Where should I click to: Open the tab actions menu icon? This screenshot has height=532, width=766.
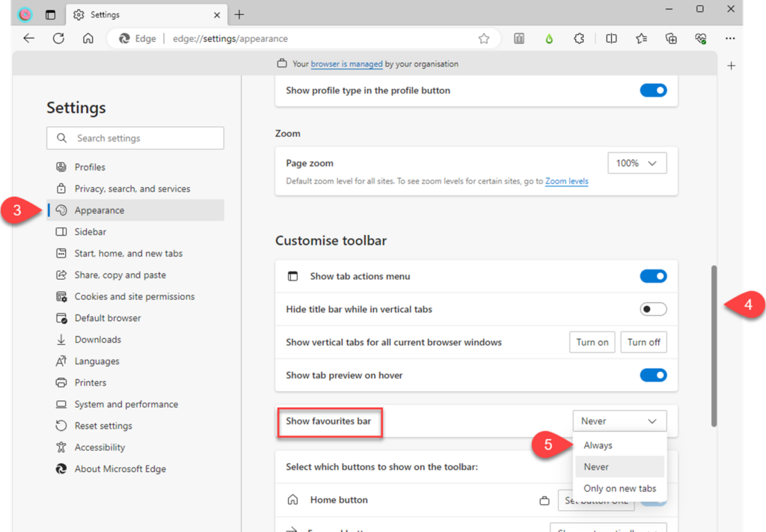click(50, 15)
